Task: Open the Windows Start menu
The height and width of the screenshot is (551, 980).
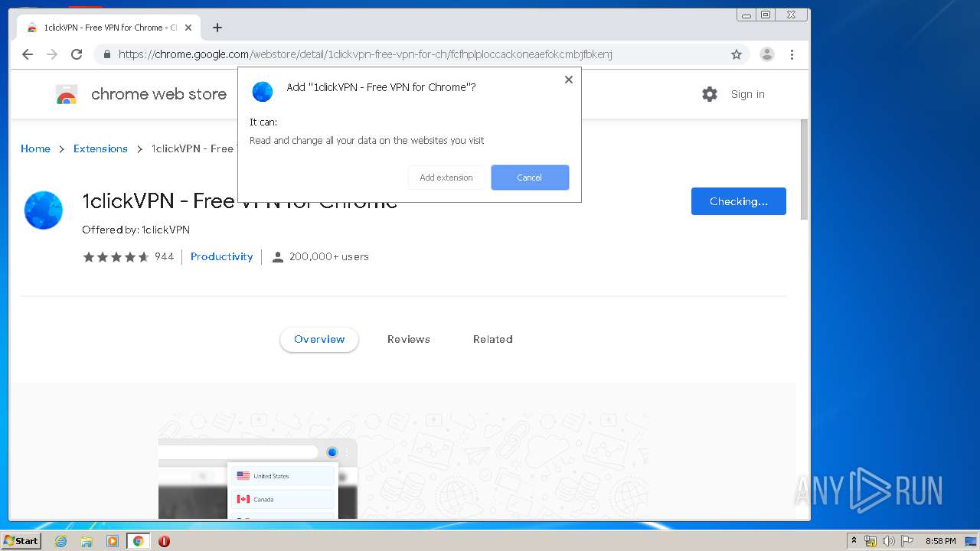Action: pyautogui.click(x=21, y=541)
